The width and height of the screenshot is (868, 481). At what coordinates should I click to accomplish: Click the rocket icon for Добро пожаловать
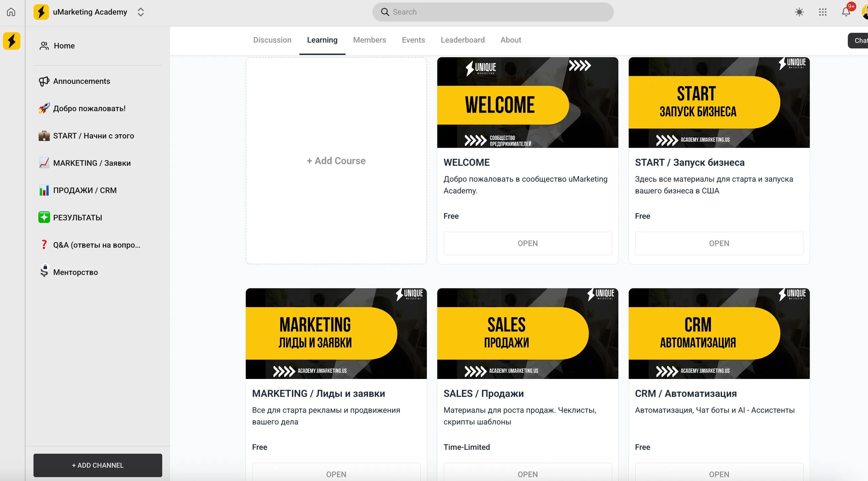44,108
